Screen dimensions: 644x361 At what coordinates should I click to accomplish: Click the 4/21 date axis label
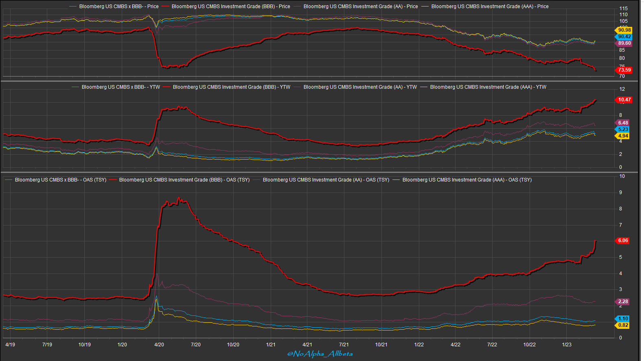(x=307, y=345)
